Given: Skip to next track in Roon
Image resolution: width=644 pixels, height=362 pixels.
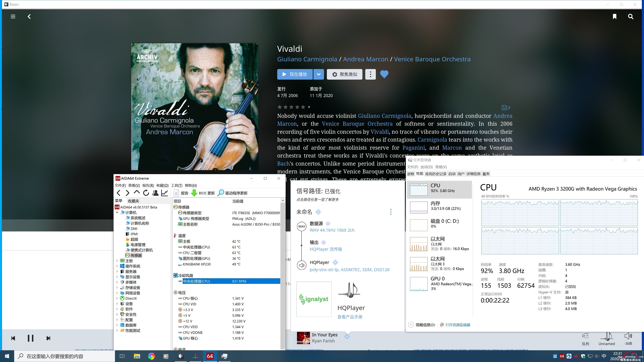Looking at the screenshot, I should pos(48,338).
